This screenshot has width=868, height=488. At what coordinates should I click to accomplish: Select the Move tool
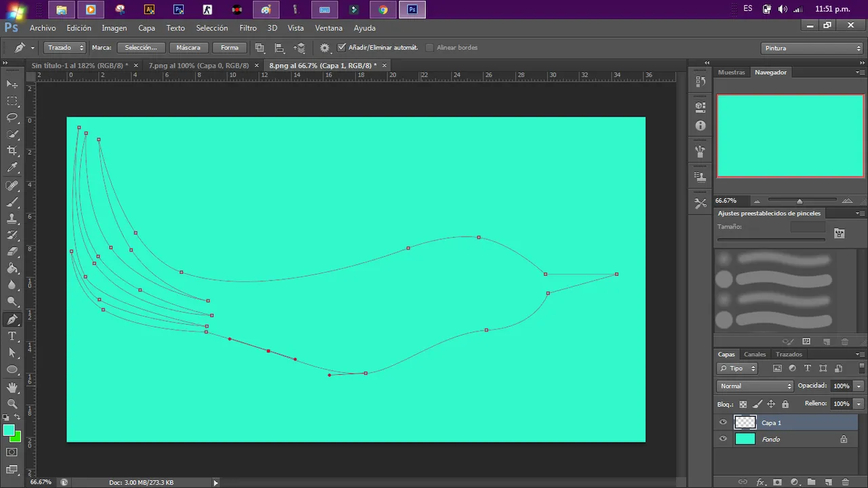click(12, 84)
